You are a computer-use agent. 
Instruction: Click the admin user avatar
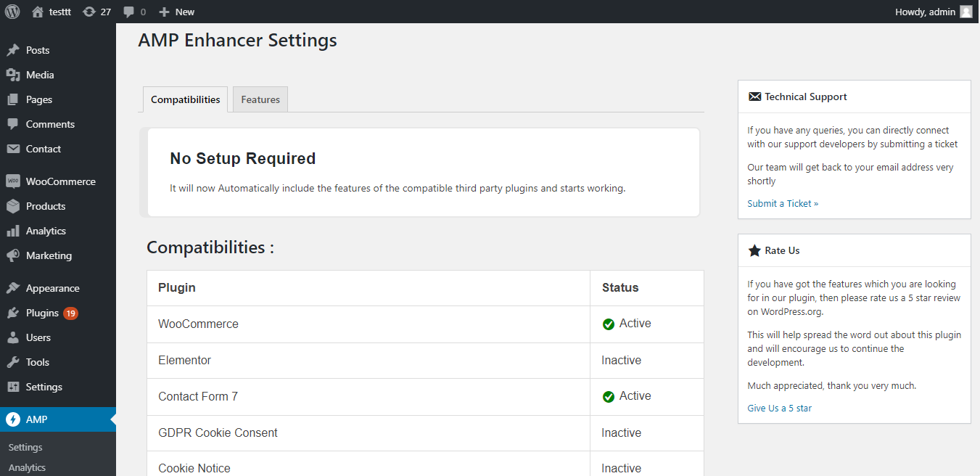click(966, 12)
